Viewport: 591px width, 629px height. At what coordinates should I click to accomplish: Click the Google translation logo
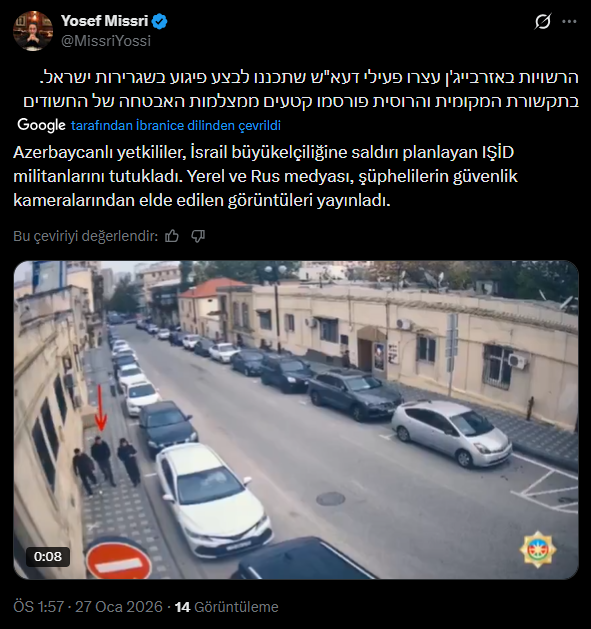(x=41, y=125)
